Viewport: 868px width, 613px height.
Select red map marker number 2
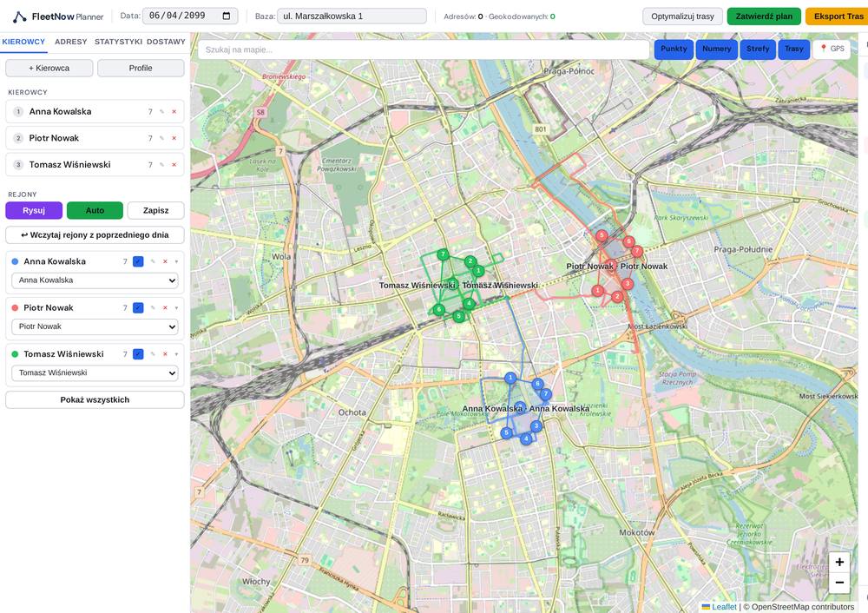tap(617, 297)
